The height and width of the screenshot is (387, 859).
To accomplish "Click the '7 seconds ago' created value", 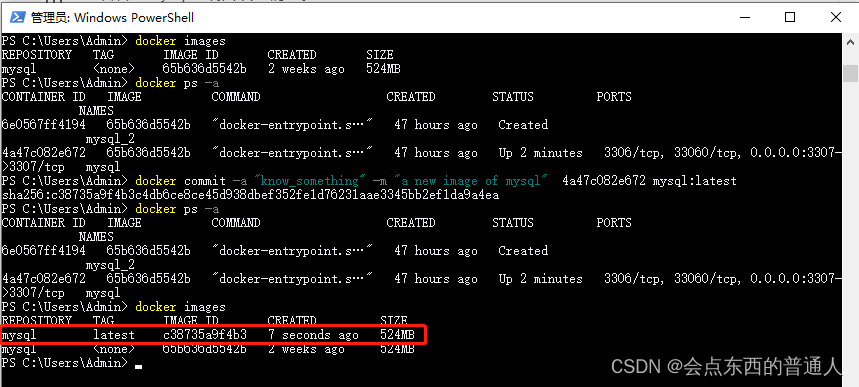I will [x=313, y=335].
